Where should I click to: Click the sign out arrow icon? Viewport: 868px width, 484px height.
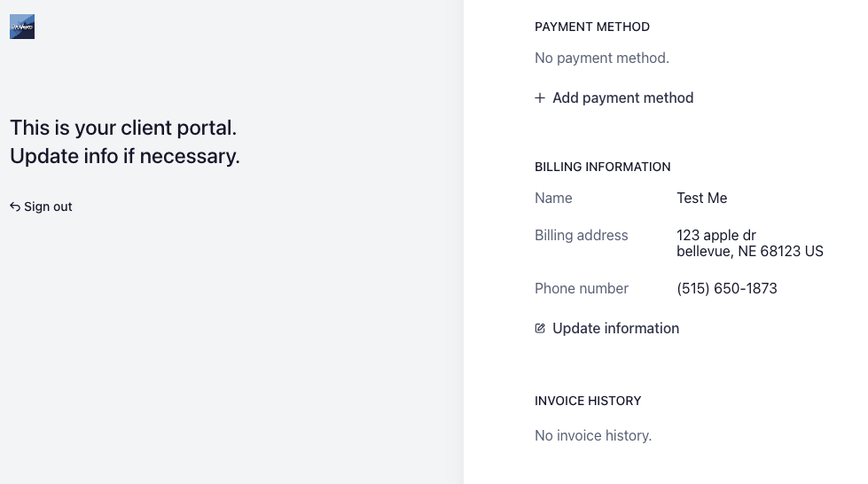15,207
